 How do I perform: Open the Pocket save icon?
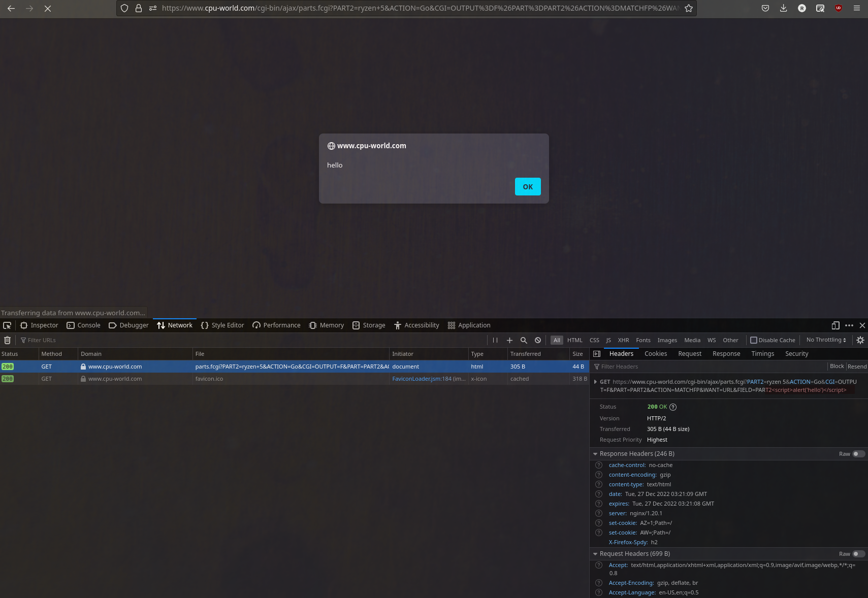[765, 8]
